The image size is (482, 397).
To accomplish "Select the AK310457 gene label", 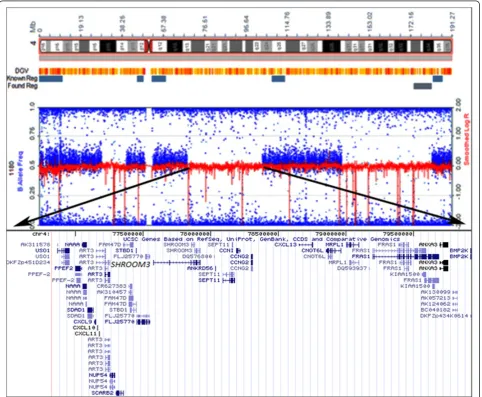I will pos(112,292).
